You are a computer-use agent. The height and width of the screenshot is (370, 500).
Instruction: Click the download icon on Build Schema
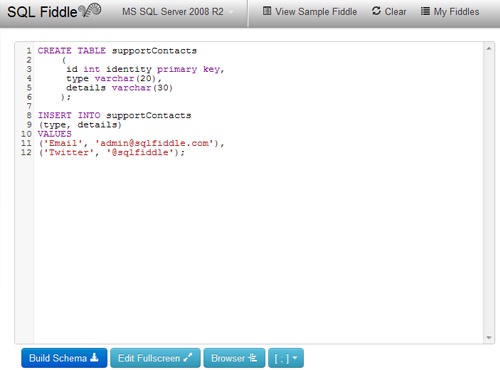click(94, 357)
